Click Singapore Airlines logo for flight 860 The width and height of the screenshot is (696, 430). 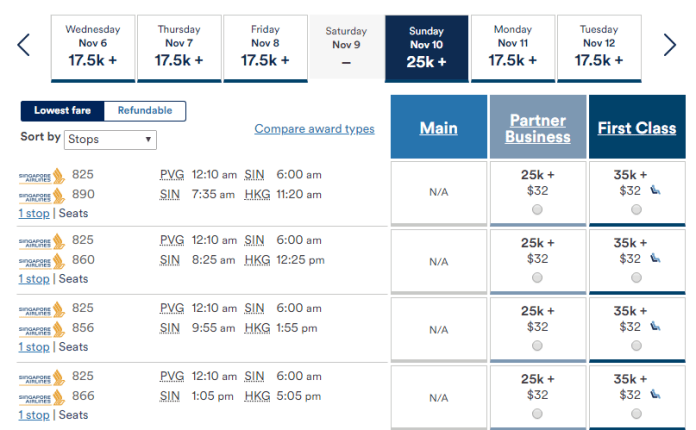(x=41, y=260)
